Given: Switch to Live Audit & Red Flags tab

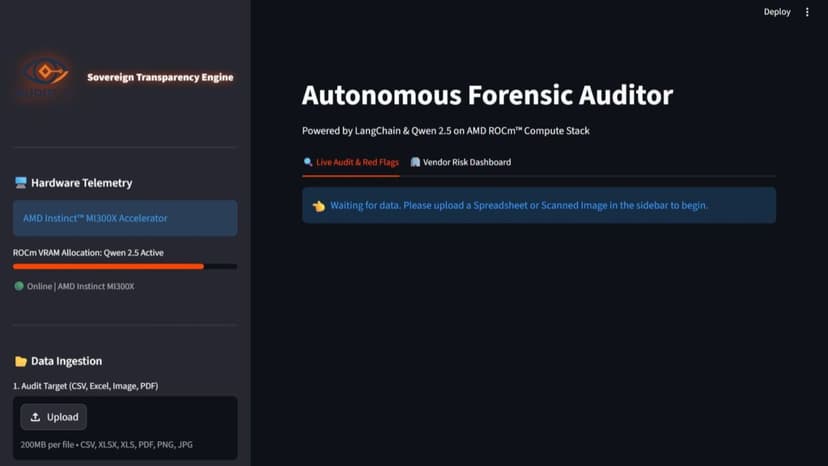Looking at the screenshot, I should [x=351, y=162].
